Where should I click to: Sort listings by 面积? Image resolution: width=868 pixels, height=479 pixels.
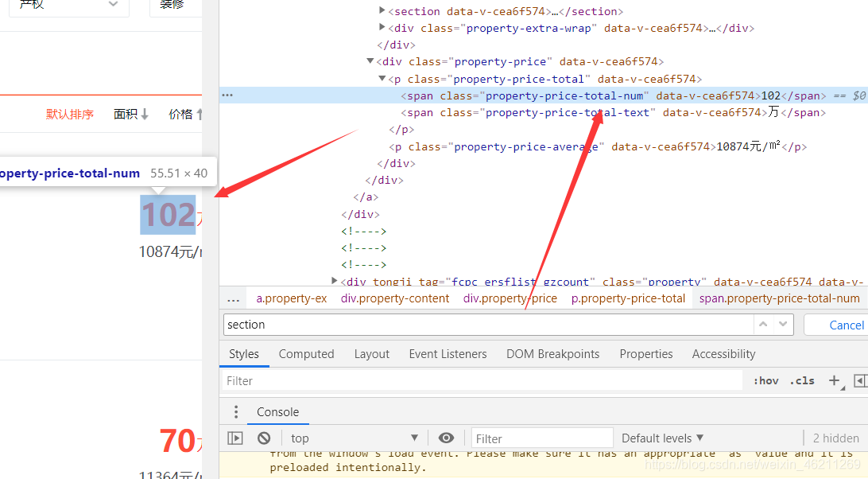pyautogui.click(x=131, y=115)
